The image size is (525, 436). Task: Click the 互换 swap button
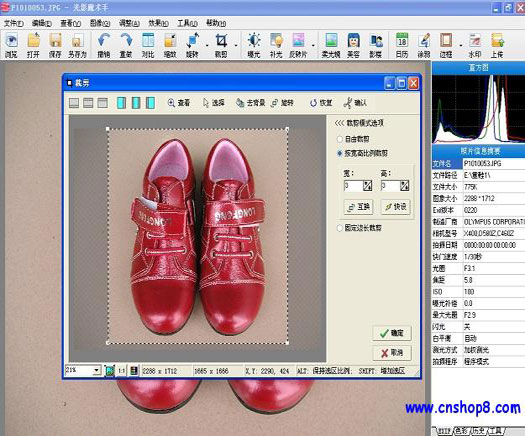pyautogui.click(x=358, y=207)
